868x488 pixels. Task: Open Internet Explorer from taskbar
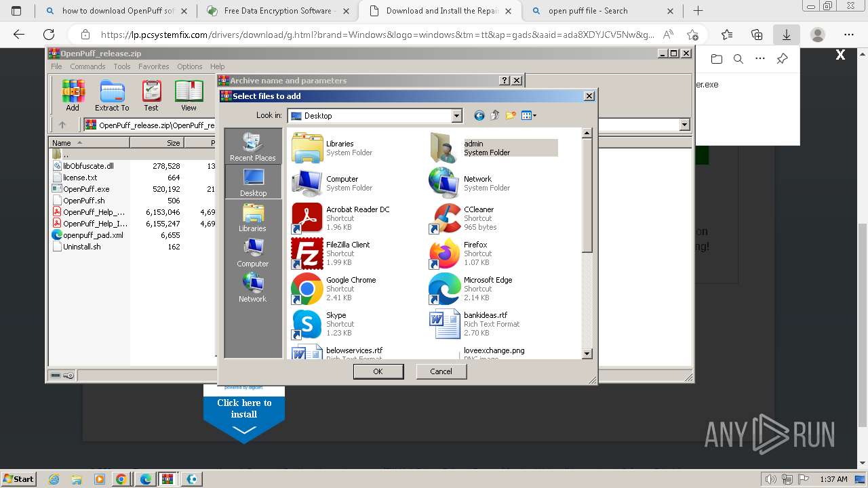click(55, 479)
